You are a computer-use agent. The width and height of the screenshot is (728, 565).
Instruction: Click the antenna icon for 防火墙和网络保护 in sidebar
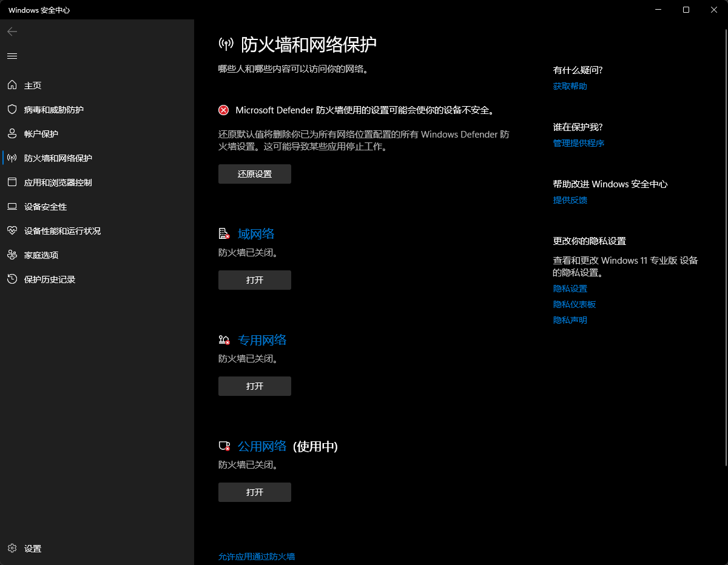tap(12, 158)
